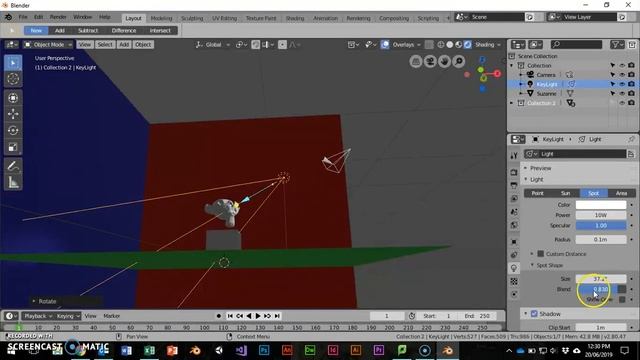Image resolution: width=640 pixels, height=360 pixels.
Task: Switch to rendered viewport shading
Action: (x=468, y=44)
